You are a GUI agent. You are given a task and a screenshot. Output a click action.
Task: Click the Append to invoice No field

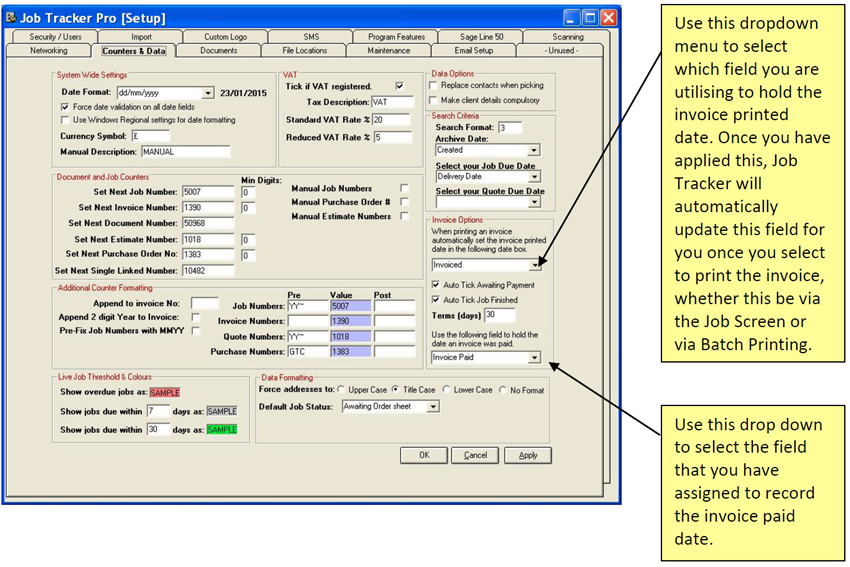[x=205, y=303]
